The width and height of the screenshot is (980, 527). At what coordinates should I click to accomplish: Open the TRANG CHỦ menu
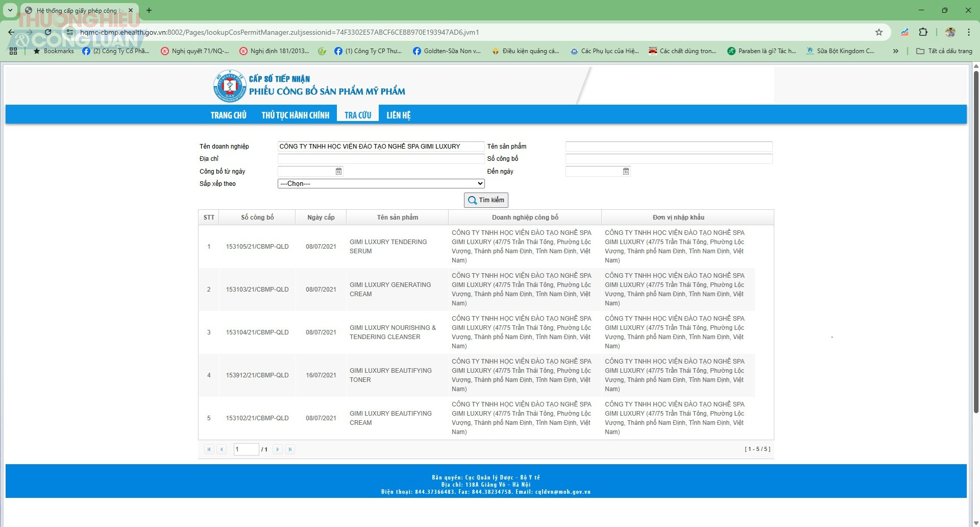[x=228, y=115]
